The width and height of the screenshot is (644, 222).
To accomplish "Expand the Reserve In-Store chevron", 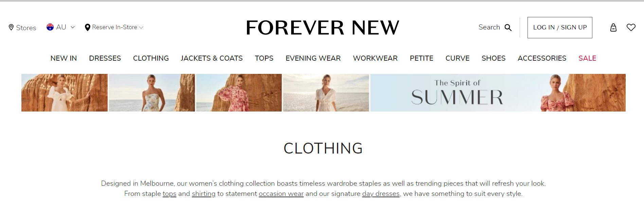I will point(141,27).
